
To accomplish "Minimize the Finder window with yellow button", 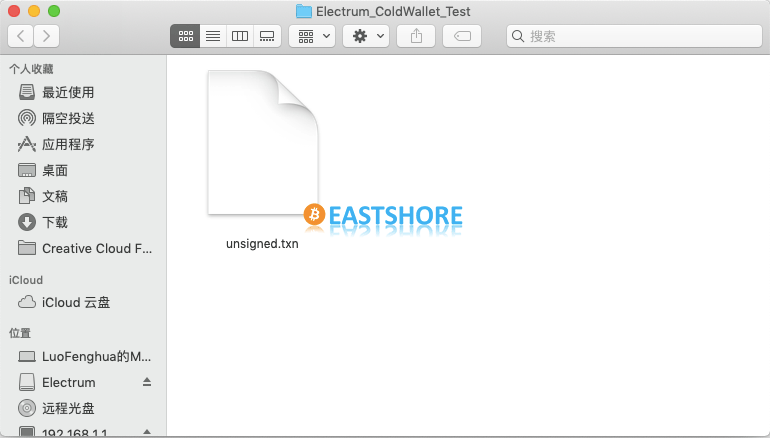I will (x=34, y=11).
